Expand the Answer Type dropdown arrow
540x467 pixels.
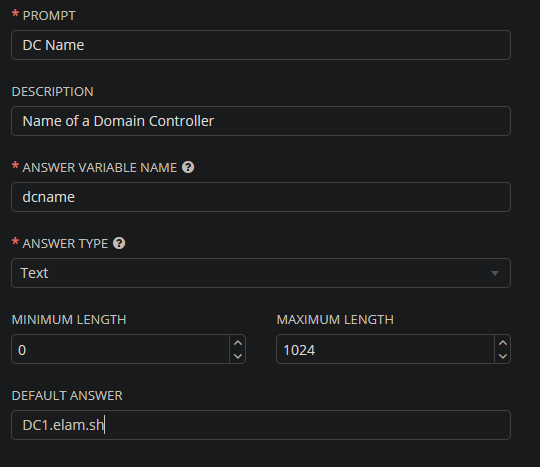(495, 273)
